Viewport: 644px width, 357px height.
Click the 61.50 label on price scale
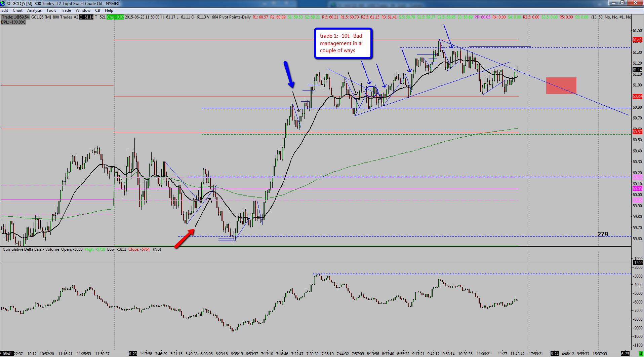coord(637,31)
